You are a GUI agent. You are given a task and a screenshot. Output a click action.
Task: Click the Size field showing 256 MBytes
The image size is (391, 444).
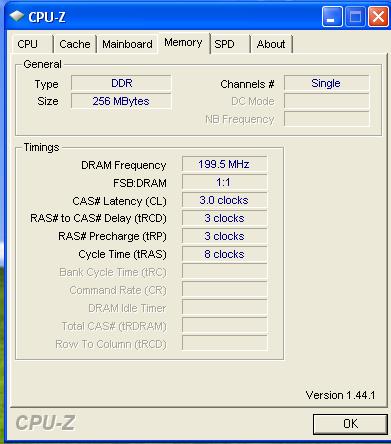pos(121,101)
